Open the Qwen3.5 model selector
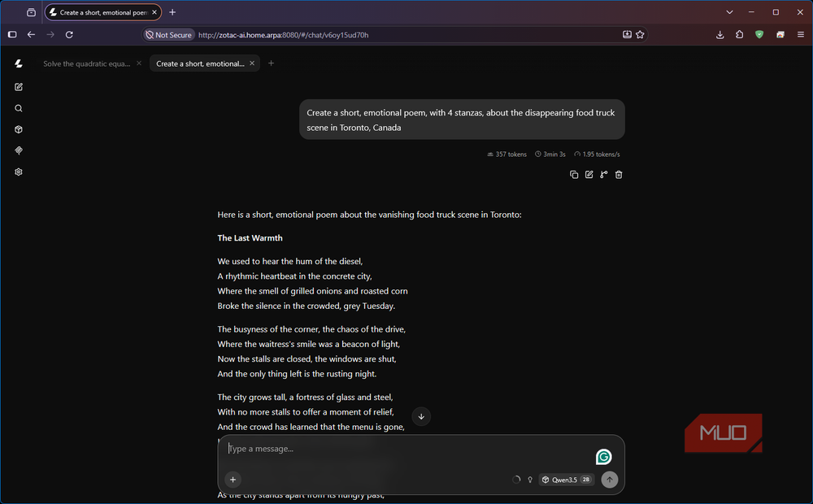Screen dimensions: 813x504 coord(566,480)
